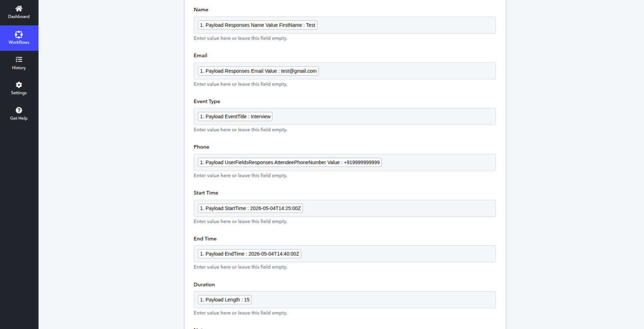Click the Duration field label
The image size is (644, 329).
(204, 284)
